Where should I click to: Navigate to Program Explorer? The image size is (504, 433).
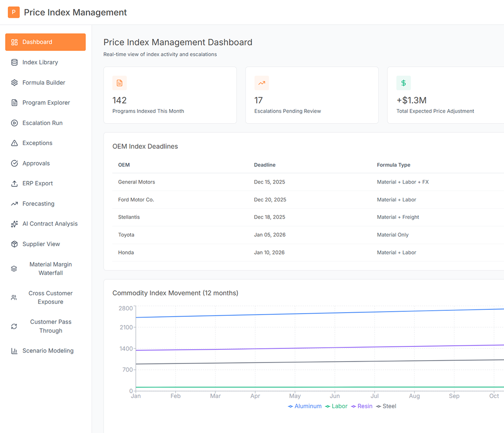45,103
